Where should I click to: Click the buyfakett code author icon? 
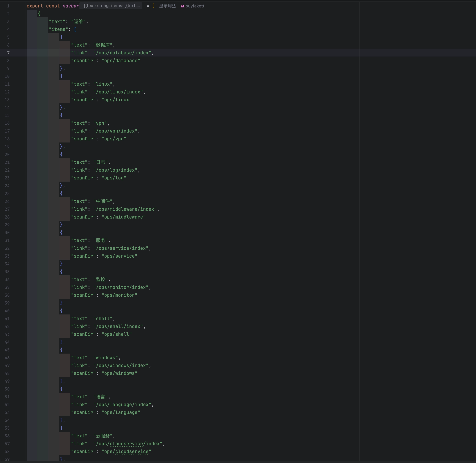(x=182, y=6)
